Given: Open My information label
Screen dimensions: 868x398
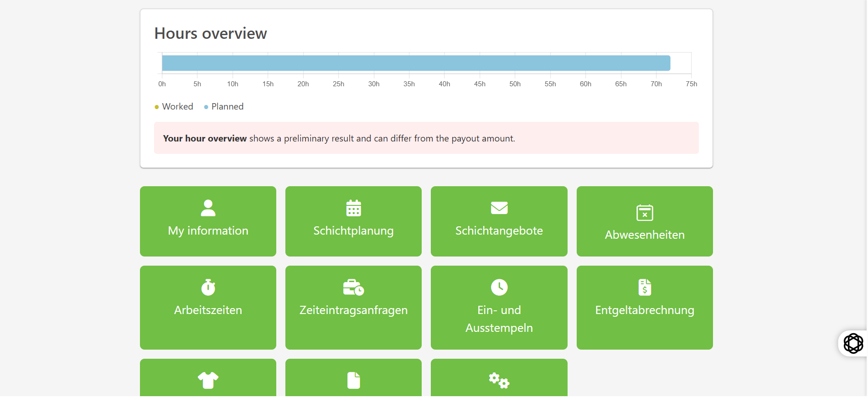Looking at the screenshot, I should click(208, 230).
